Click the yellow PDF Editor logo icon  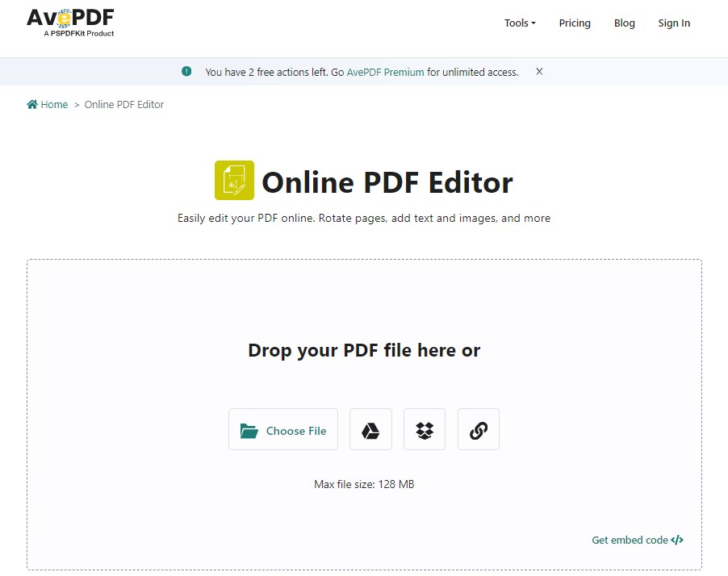(234, 180)
